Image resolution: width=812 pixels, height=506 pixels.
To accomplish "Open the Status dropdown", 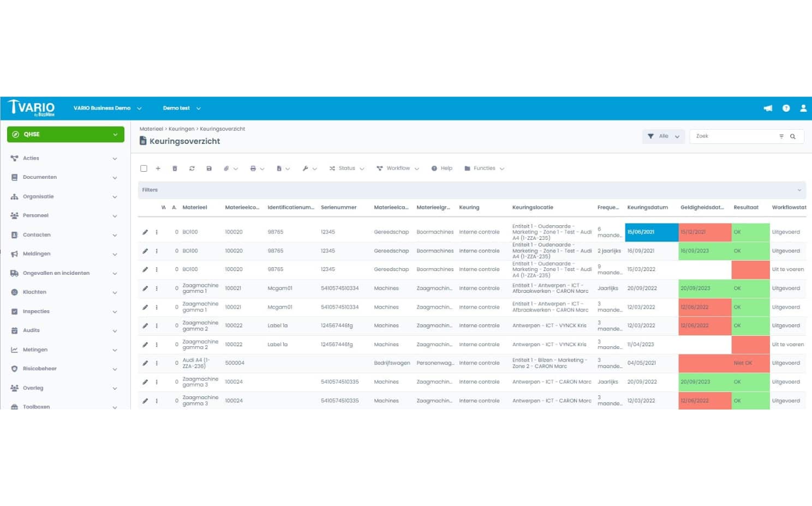I will click(347, 168).
